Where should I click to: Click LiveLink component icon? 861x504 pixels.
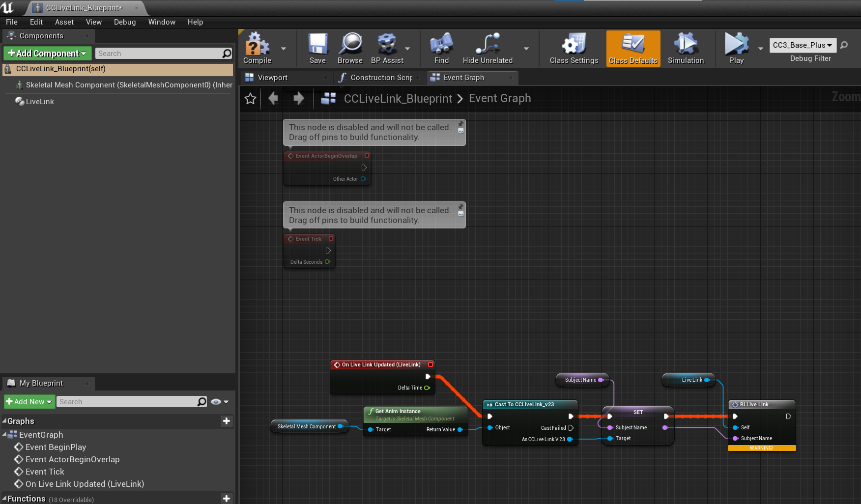[x=20, y=101]
